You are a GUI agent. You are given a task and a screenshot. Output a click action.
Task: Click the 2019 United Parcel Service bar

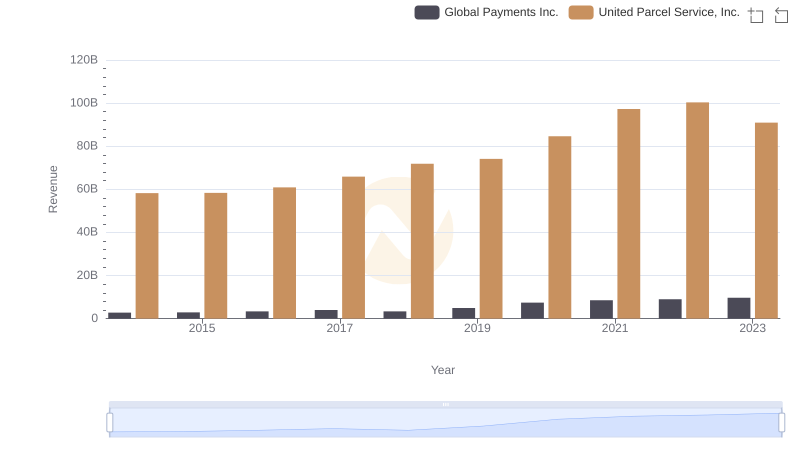491,239
